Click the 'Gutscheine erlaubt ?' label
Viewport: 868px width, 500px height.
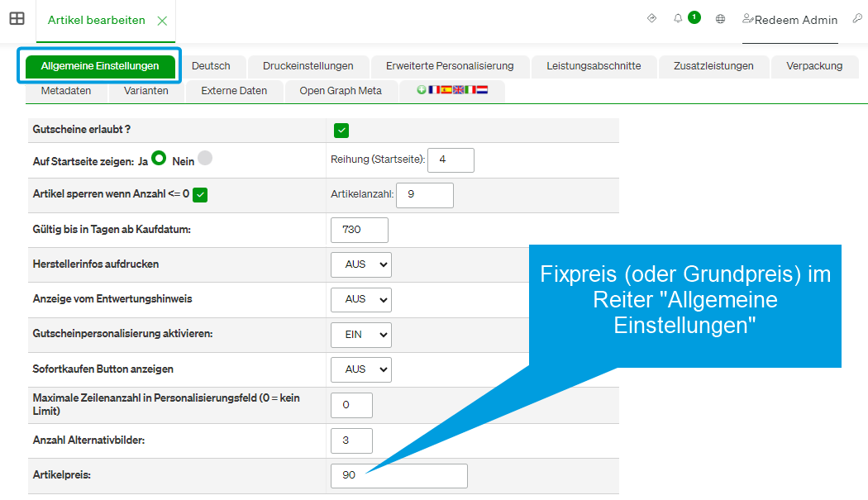[x=81, y=130]
